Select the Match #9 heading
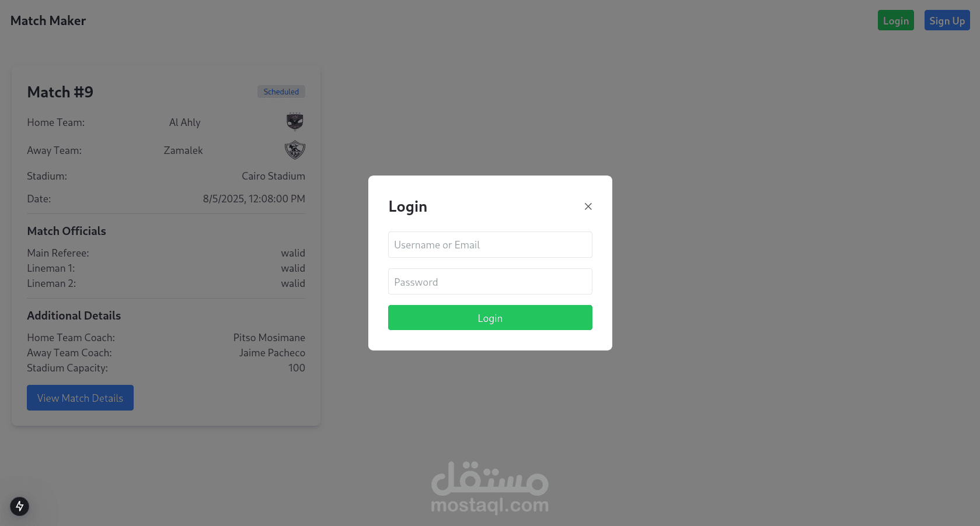The height and width of the screenshot is (526, 980). coord(60,92)
